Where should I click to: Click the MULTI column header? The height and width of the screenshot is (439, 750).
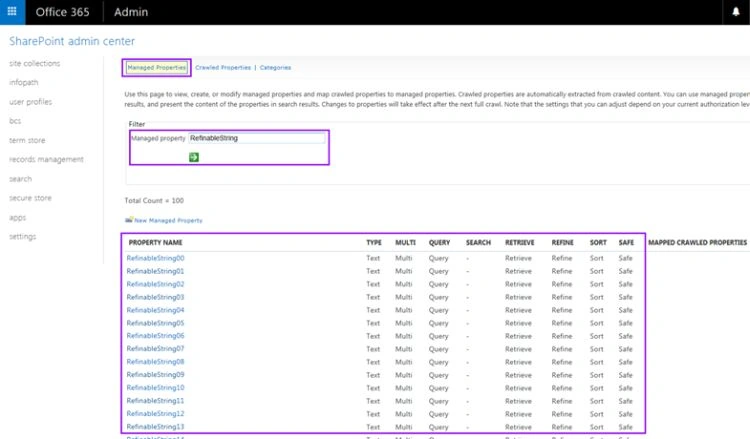[405, 242]
